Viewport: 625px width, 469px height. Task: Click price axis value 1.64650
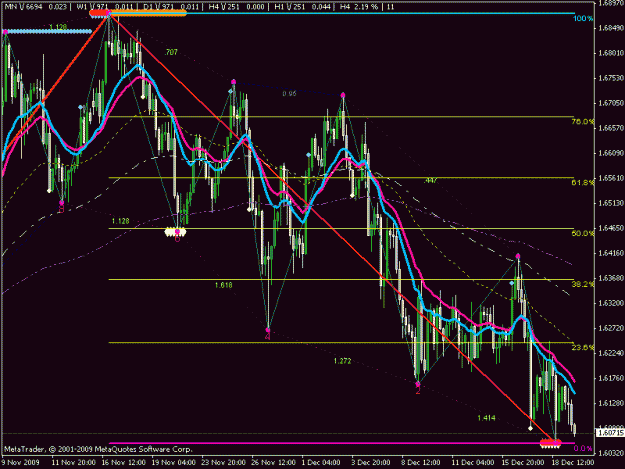click(611, 228)
